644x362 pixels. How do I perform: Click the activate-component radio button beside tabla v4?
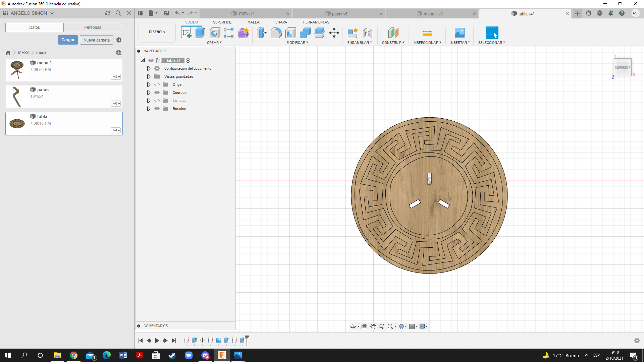pyautogui.click(x=188, y=61)
